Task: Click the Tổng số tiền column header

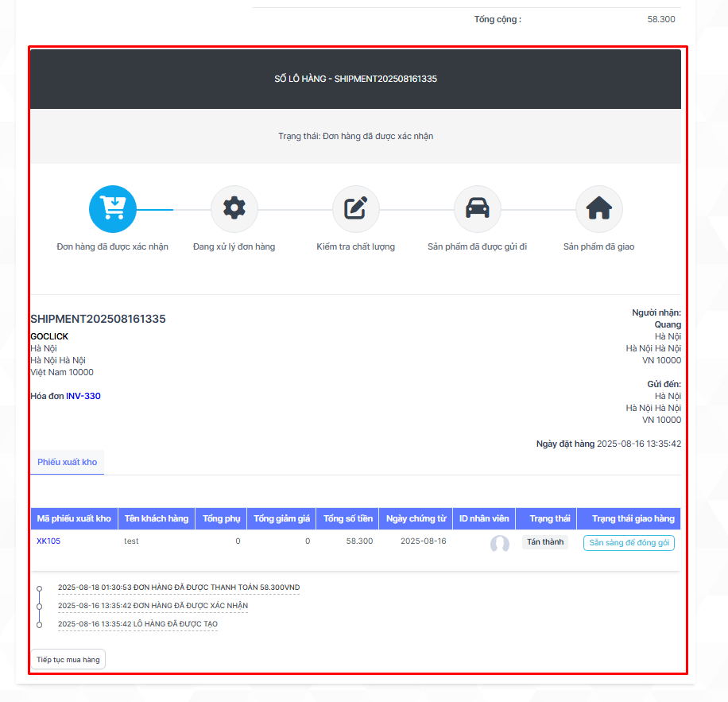Action: 347,518
